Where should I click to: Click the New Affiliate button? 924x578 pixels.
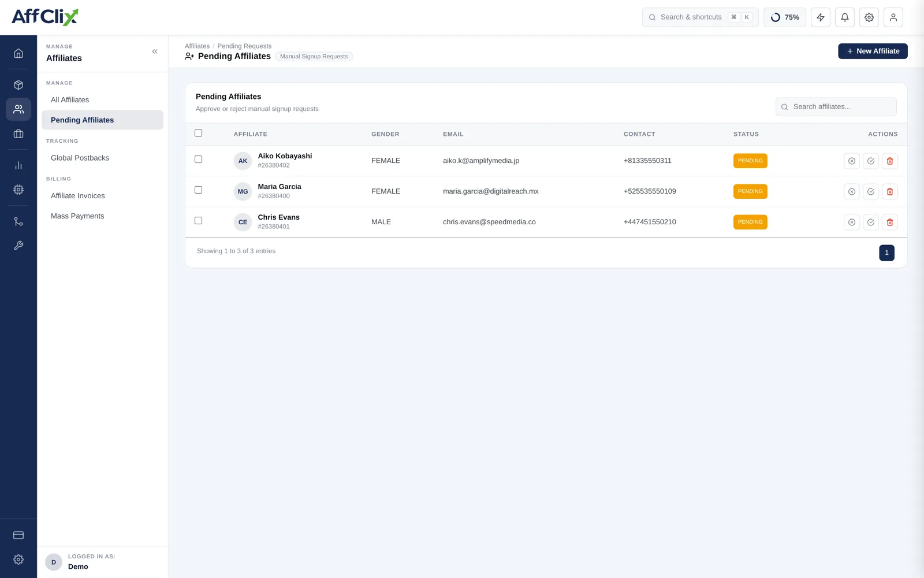[x=873, y=51]
